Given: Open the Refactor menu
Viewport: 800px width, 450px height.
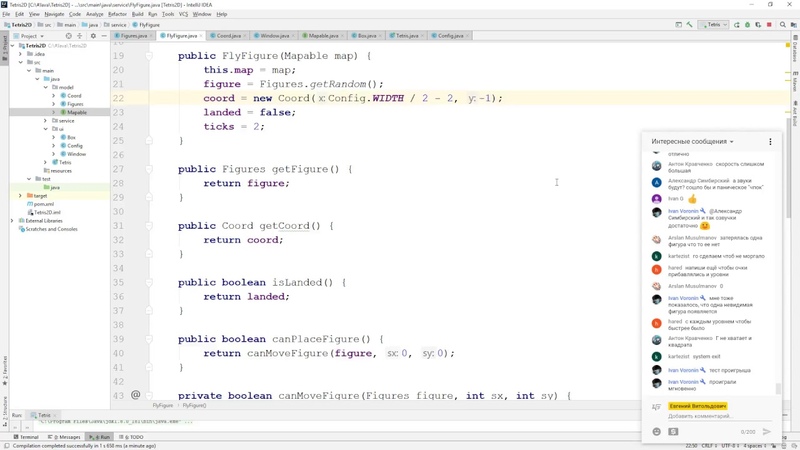Looking at the screenshot, I should coord(117,14).
